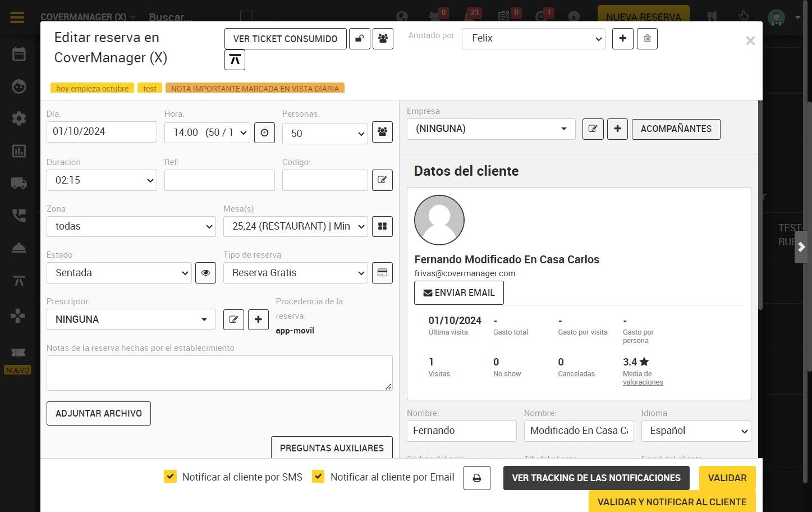Expand the Estado dropdown showing Sentada

(x=119, y=273)
